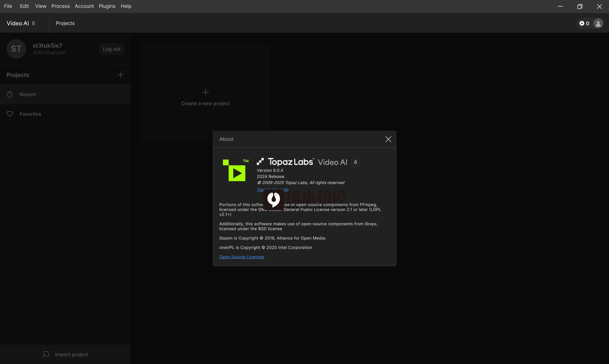Image resolution: width=609 pixels, height=364 pixels.
Task: Click the ST account initials avatar
Action: (16, 49)
